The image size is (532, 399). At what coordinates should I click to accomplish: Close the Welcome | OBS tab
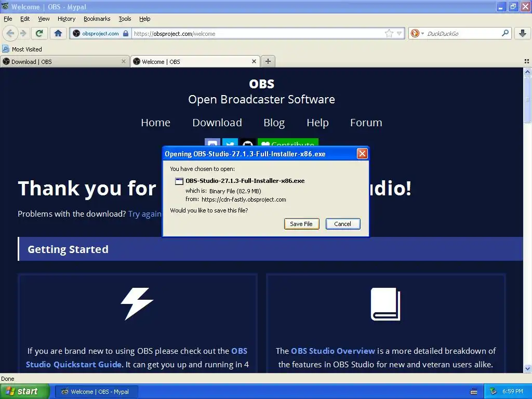pyautogui.click(x=254, y=61)
